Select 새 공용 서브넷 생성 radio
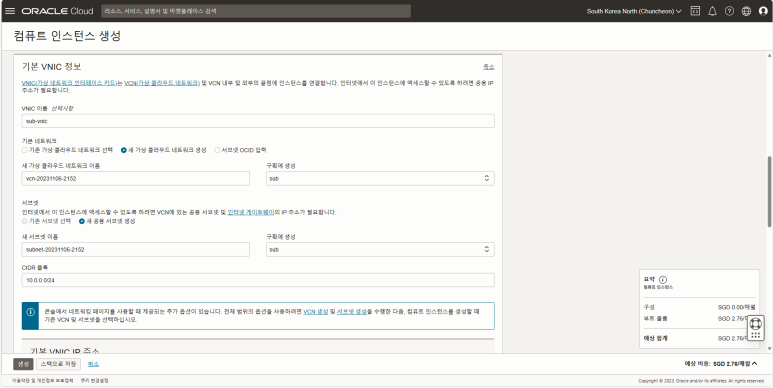 (82, 221)
